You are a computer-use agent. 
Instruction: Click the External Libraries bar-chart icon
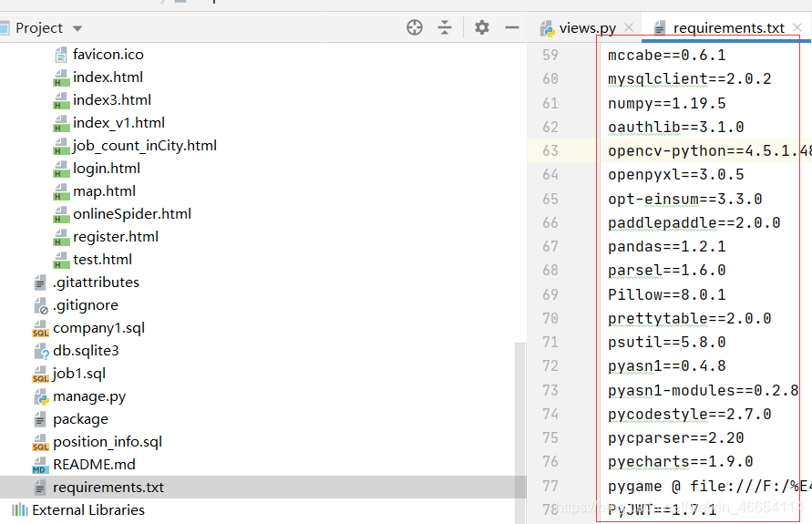(20, 510)
